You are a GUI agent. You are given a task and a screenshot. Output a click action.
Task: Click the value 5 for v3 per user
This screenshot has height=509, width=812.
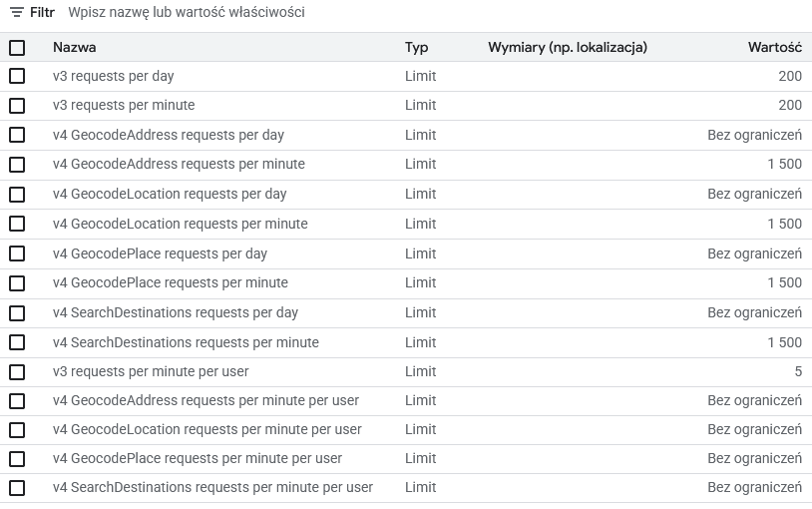797,371
